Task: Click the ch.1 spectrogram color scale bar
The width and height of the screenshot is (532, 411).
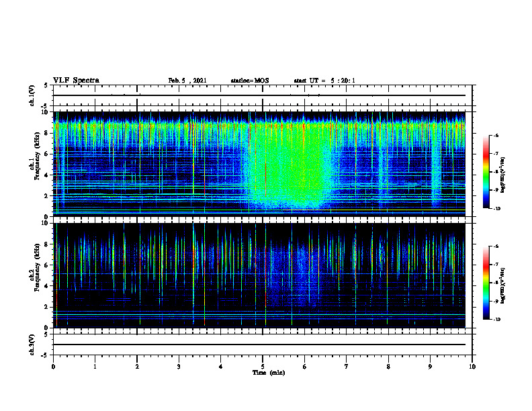Action: [x=486, y=172]
